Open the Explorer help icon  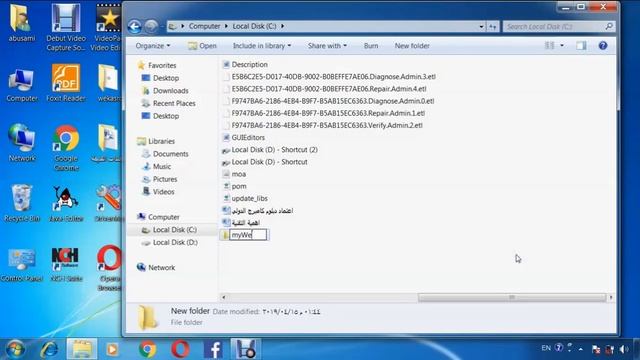pyautogui.click(x=603, y=46)
